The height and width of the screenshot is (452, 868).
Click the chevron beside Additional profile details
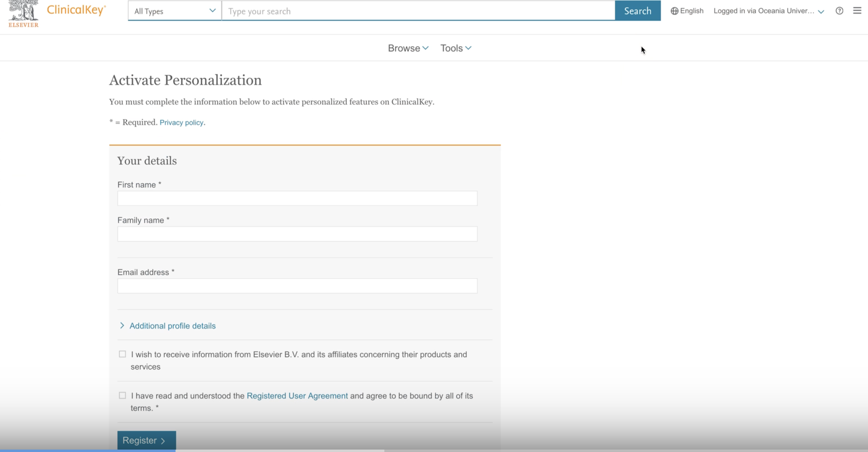coord(122,325)
